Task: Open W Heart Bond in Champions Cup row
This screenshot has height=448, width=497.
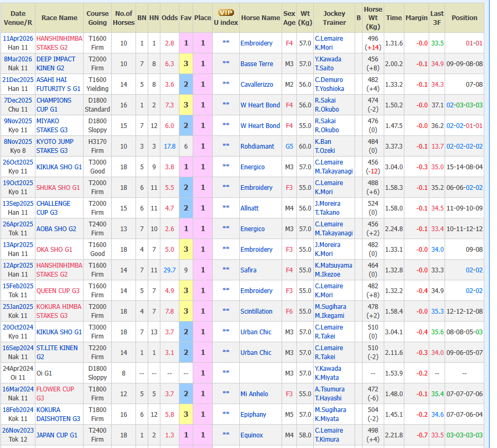Action: click(260, 105)
